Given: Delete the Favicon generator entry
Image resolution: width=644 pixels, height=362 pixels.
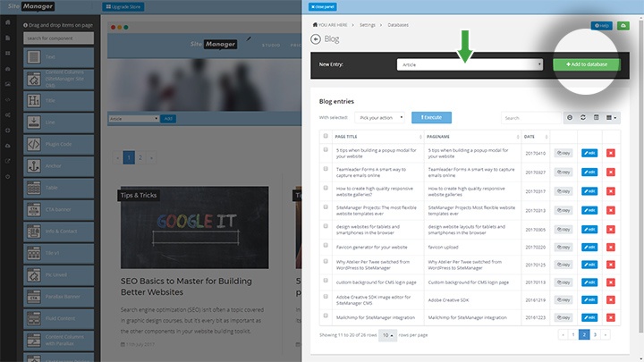Looking at the screenshot, I should pos(611,247).
